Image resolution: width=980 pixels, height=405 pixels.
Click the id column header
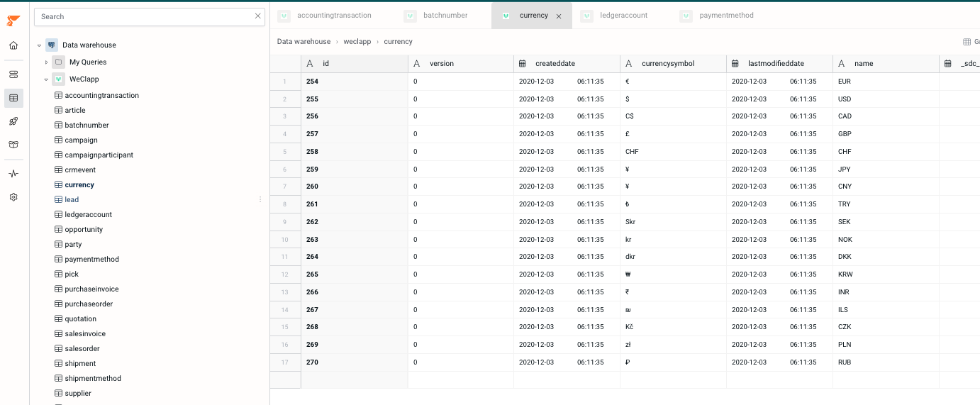[355, 63]
